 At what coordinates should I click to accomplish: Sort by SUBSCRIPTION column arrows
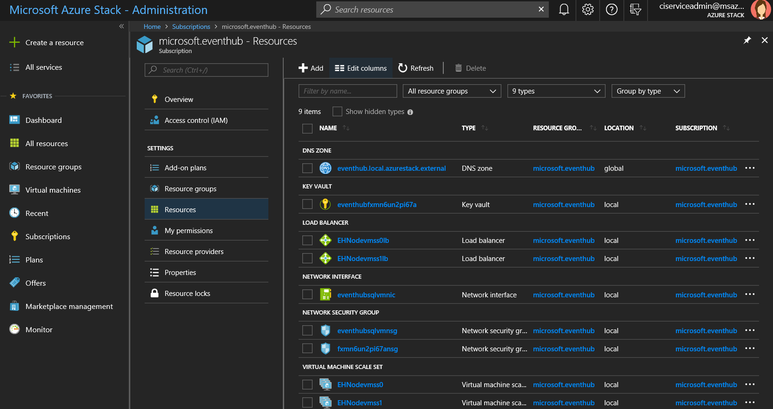(726, 128)
